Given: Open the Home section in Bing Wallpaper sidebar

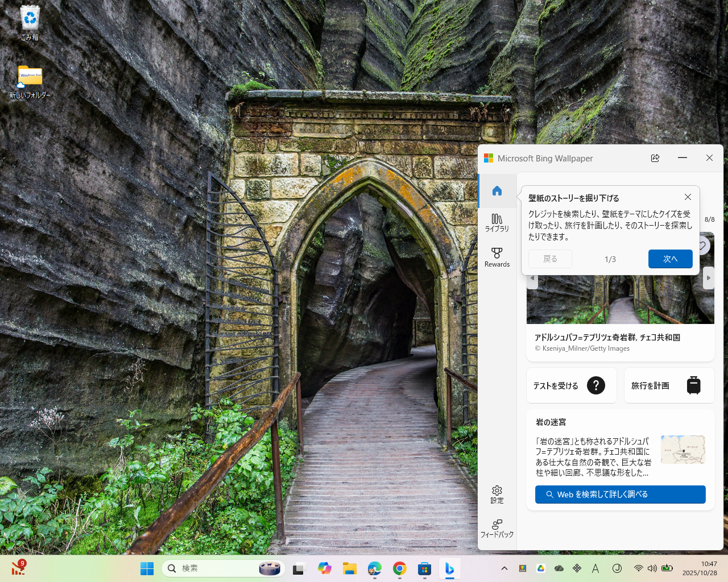Looking at the screenshot, I should 497,191.
